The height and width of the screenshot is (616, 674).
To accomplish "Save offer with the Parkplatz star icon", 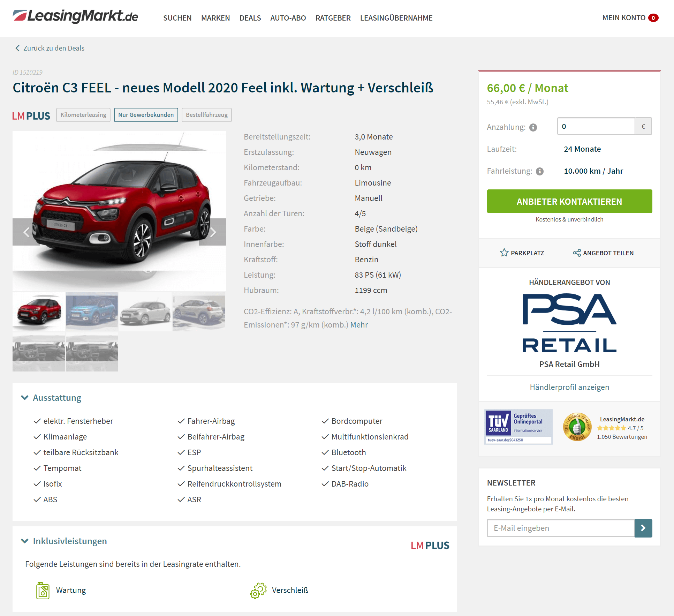I will pos(504,253).
